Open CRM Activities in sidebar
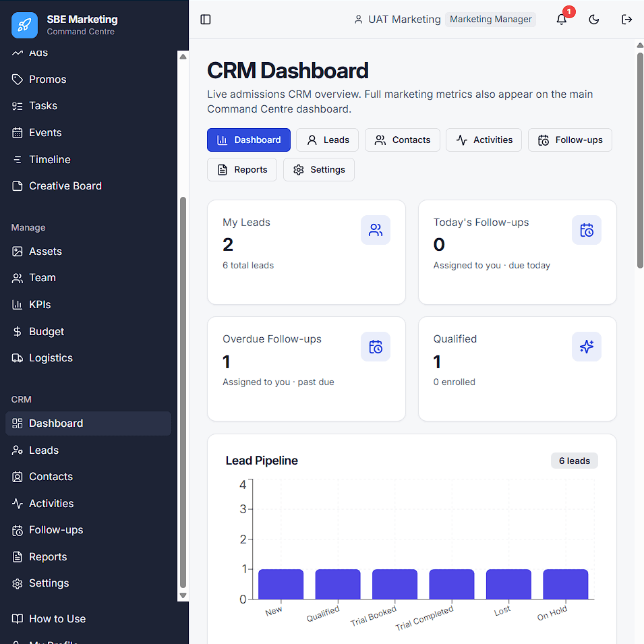This screenshot has width=644, height=644. click(88, 504)
